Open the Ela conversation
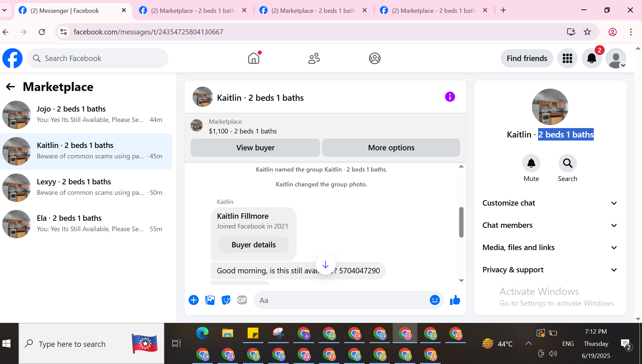The width and height of the screenshot is (642, 364). click(x=86, y=224)
